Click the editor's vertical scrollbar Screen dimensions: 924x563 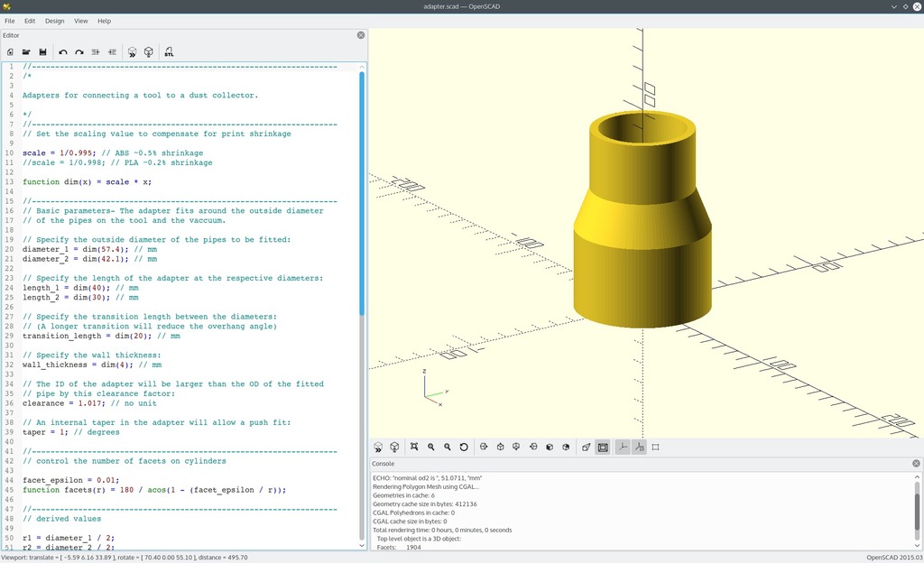click(363, 189)
